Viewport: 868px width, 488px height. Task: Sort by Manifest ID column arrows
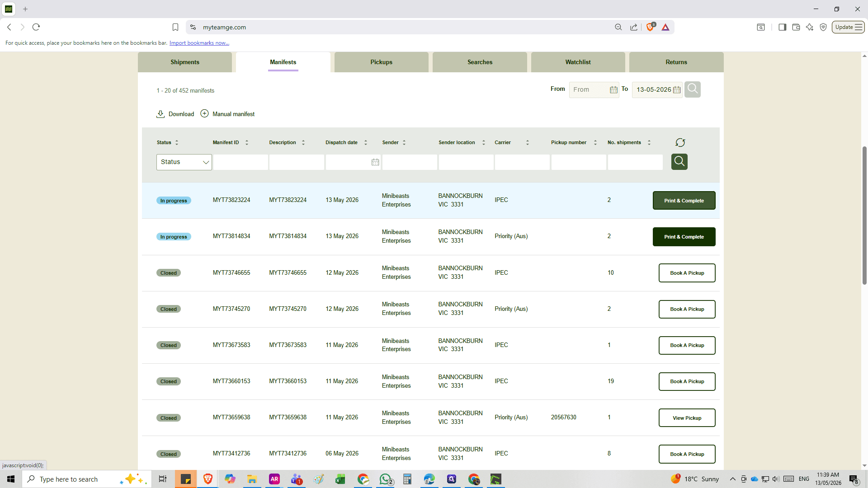[x=247, y=142]
